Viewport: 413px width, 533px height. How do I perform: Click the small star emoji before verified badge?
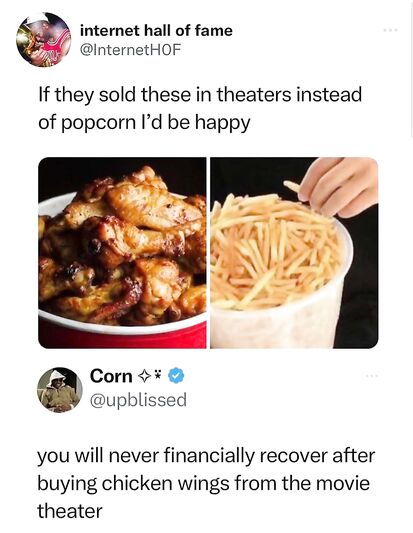click(157, 376)
